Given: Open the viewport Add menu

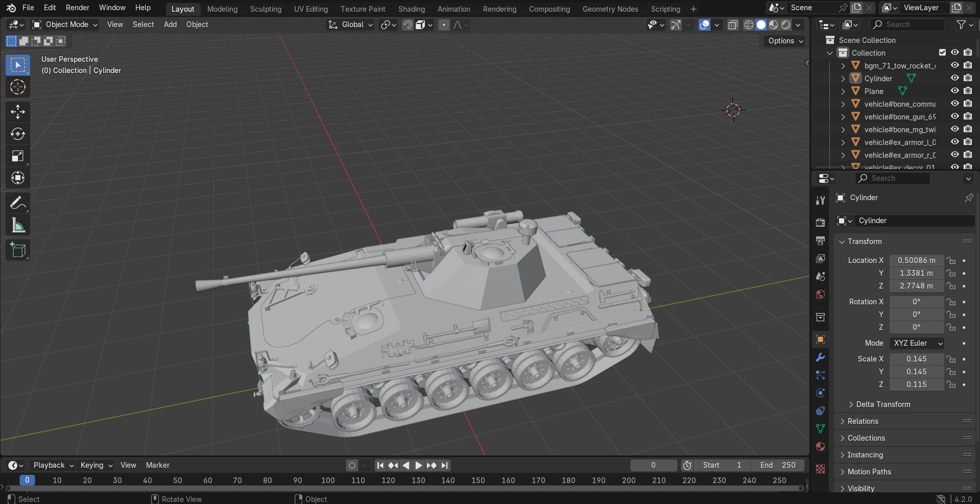Looking at the screenshot, I should (x=170, y=25).
